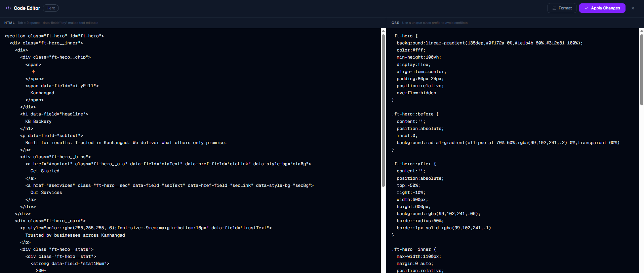Image resolution: width=644 pixels, height=273 pixels.
Task: Click the span with data-field cityPill
Action: (x=62, y=86)
